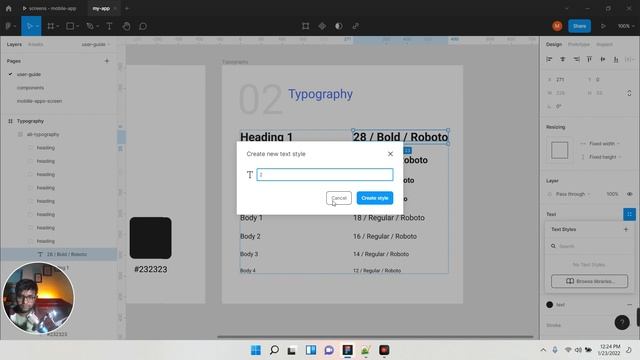
Task: Select the Pen tool
Action: 90,26
